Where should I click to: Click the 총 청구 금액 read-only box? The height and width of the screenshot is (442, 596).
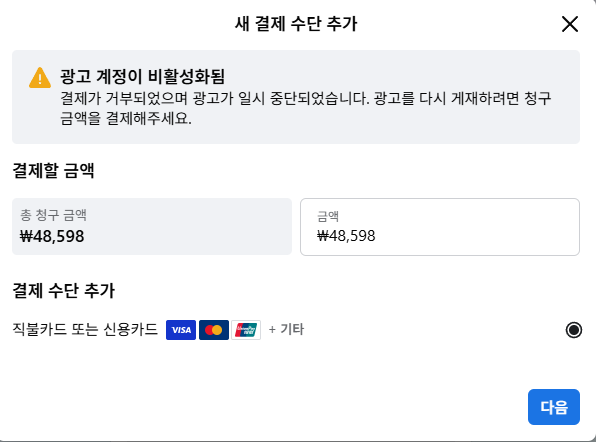(x=152, y=227)
